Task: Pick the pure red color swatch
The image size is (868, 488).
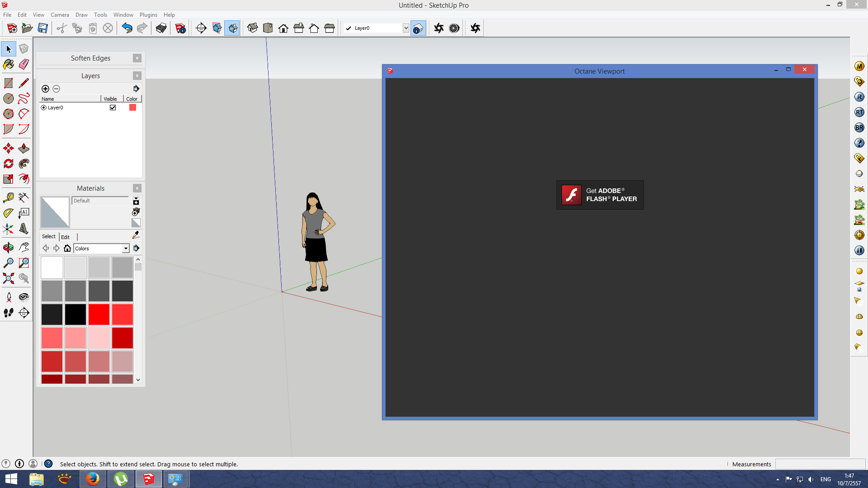Action: [x=99, y=314]
